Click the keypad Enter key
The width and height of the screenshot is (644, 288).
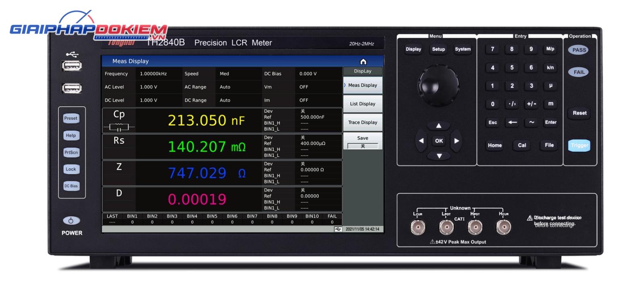[551, 122]
